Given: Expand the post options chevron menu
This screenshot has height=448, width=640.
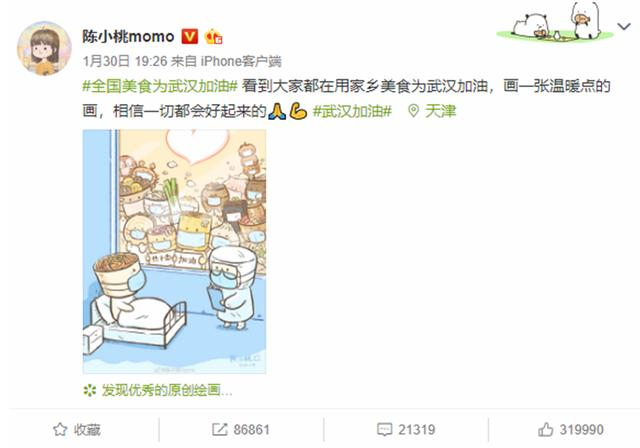Looking at the screenshot, I should pos(624,27).
